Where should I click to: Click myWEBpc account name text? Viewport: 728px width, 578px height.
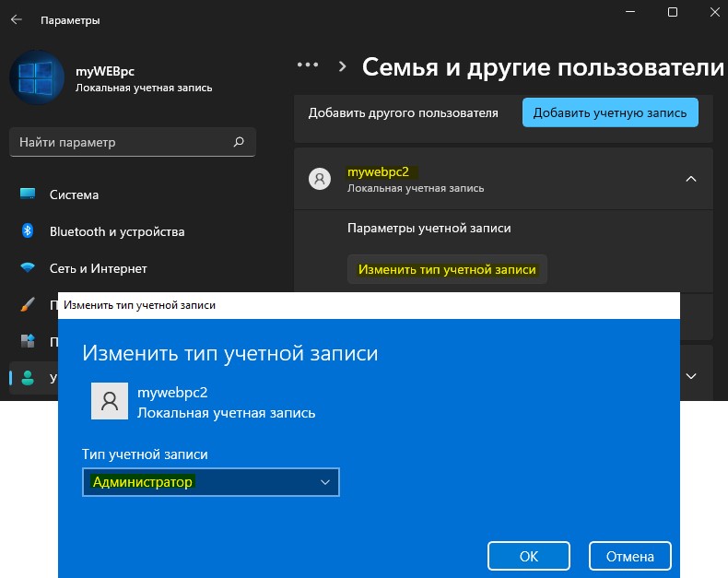pos(105,72)
